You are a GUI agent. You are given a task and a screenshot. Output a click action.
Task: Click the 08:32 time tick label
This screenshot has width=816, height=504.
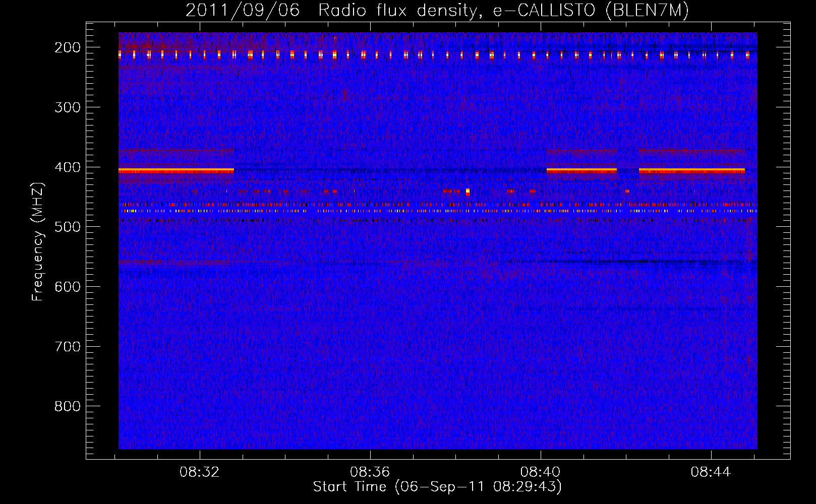coord(200,472)
